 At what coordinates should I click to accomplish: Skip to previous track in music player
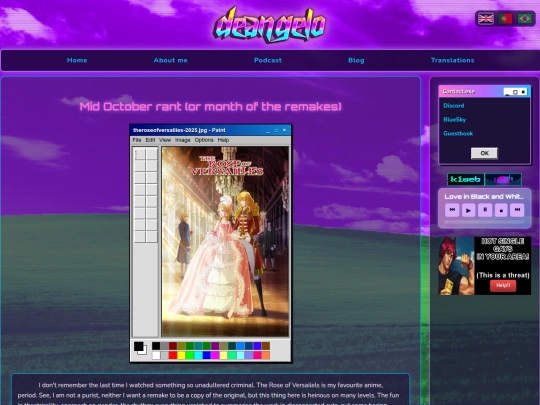point(452,210)
